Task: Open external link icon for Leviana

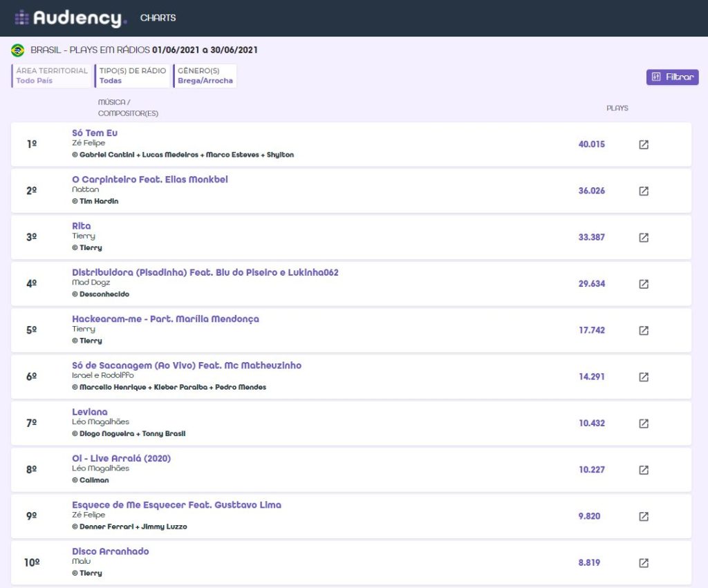Action: pyautogui.click(x=644, y=424)
